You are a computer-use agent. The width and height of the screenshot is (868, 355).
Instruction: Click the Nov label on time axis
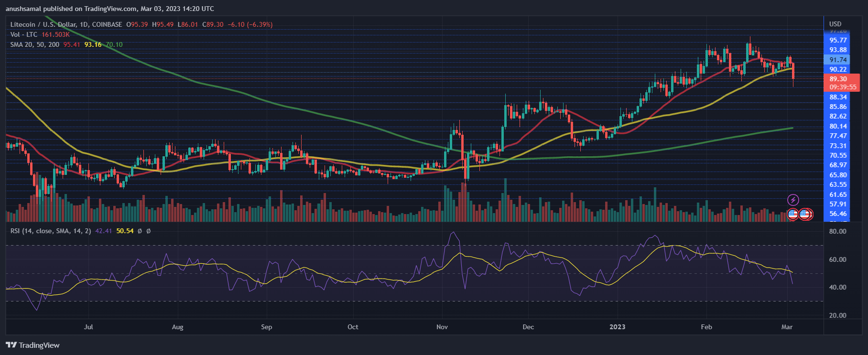[x=442, y=327]
